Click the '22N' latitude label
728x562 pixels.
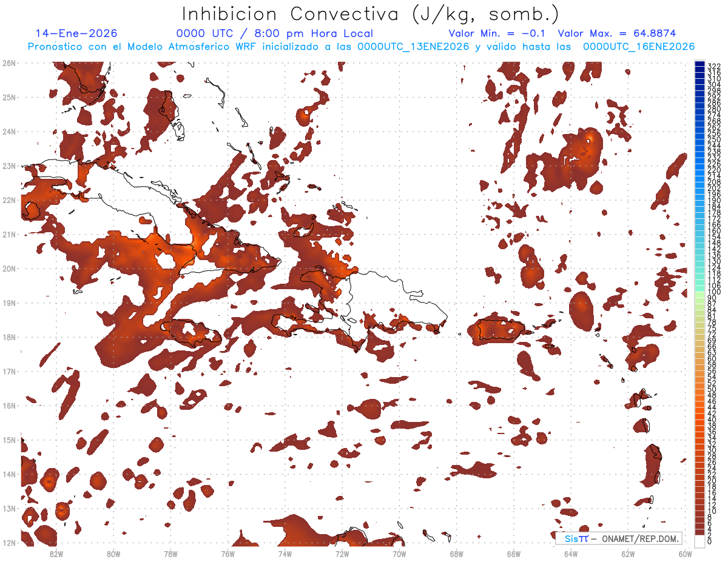tap(9, 199)
